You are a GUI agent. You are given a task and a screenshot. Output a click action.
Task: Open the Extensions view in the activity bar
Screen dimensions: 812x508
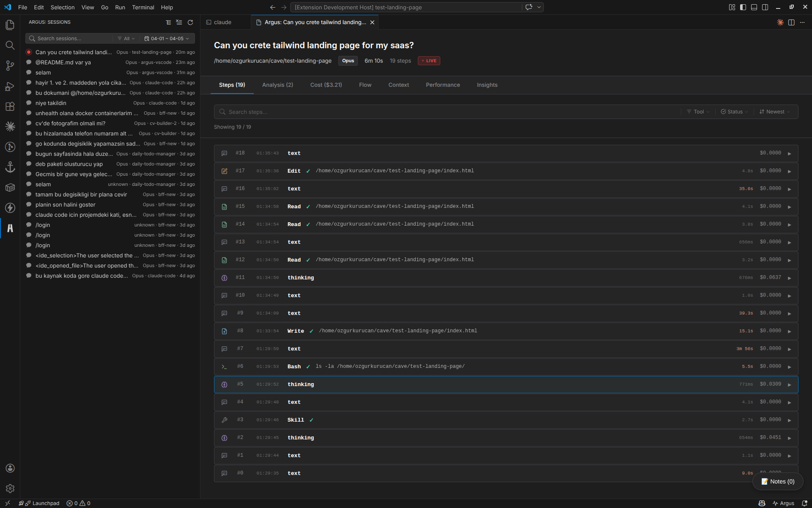point(10,106)
